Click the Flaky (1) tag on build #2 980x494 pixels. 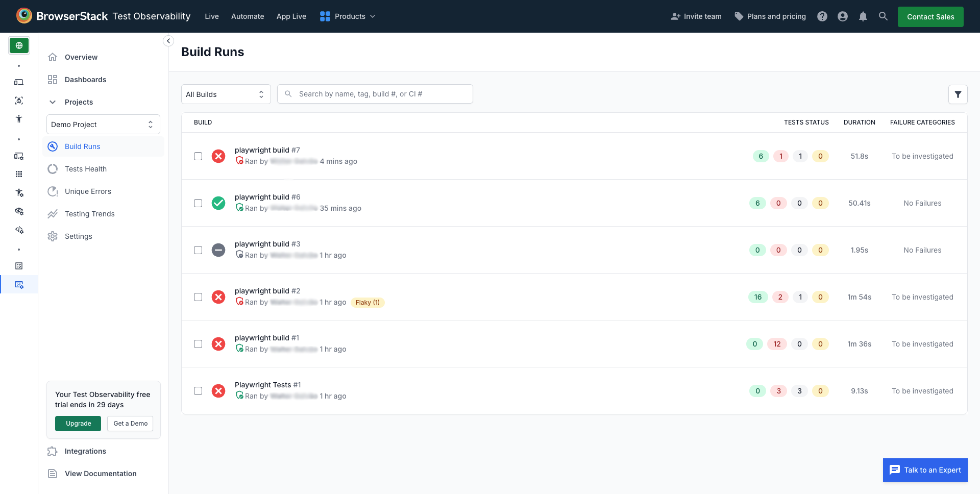point(367,303)
